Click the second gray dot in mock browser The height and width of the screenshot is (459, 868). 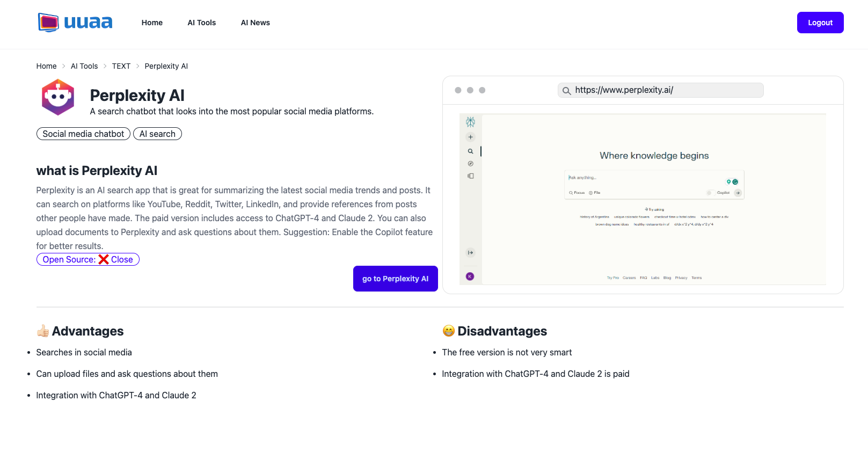click(x=470, y=90)
